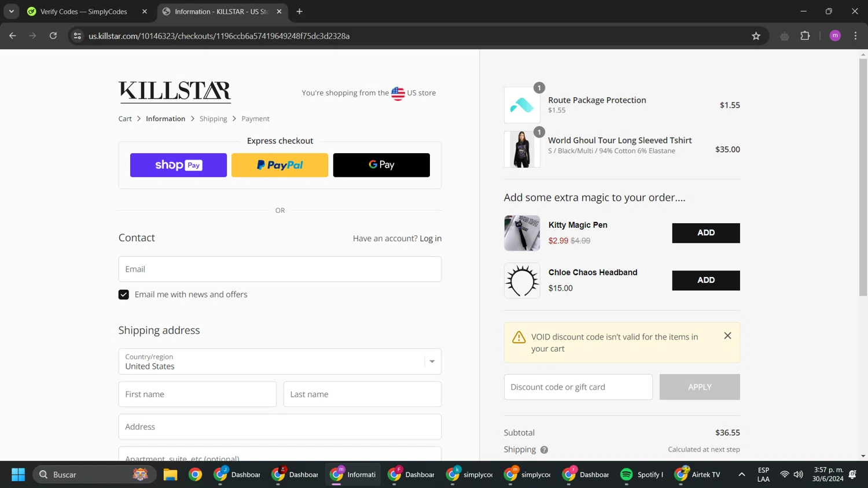Dismiss the VOID discount code warning
868x488 pixels.
click(727, 336)
